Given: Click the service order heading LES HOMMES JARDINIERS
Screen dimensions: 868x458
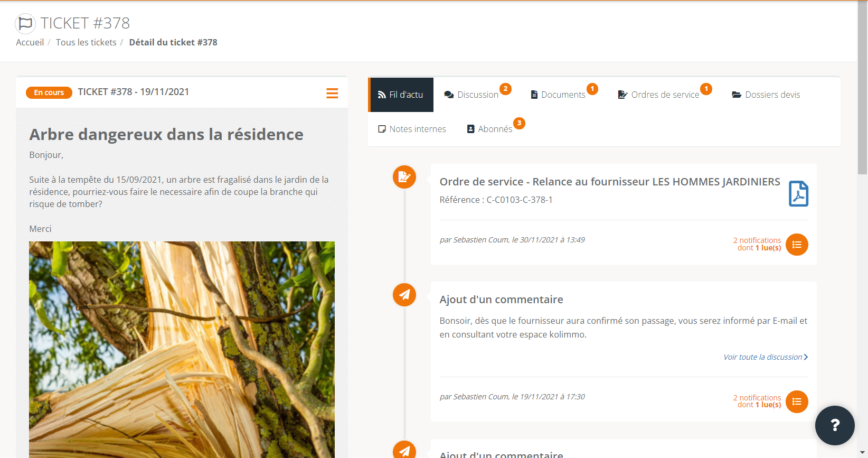Looking at the screenshot, I should [x=610, y=182].
